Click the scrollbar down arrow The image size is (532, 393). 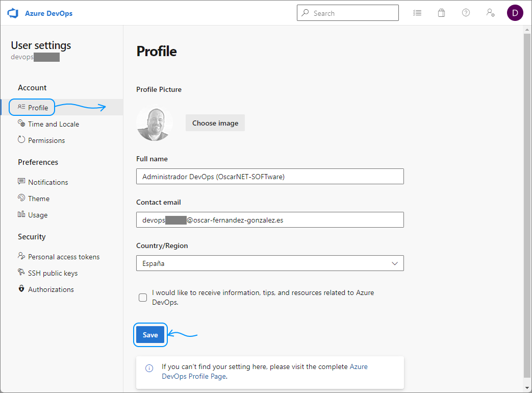point(527,387)
